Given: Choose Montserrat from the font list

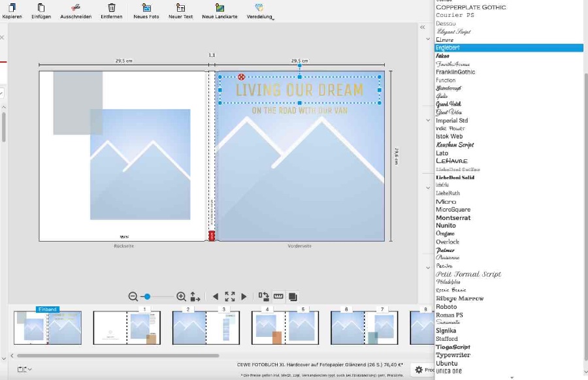Looking at the screenshot, I should (x=453, y=217).
